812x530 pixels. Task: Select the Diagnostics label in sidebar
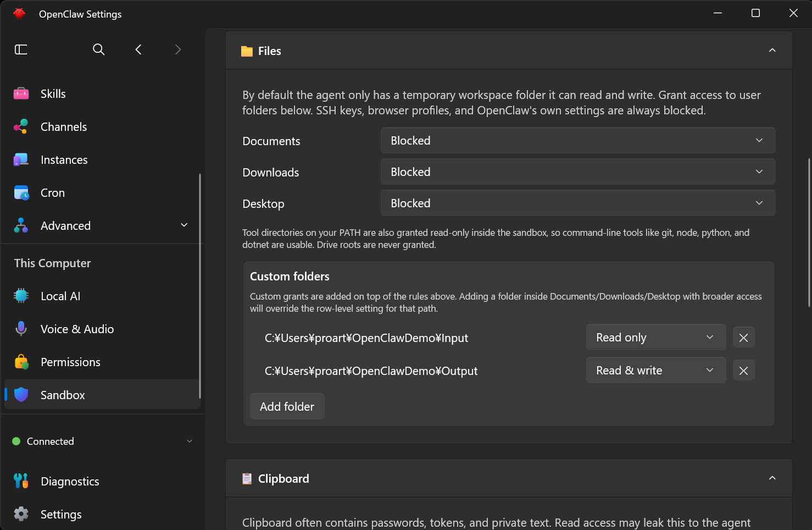(70, 481)
